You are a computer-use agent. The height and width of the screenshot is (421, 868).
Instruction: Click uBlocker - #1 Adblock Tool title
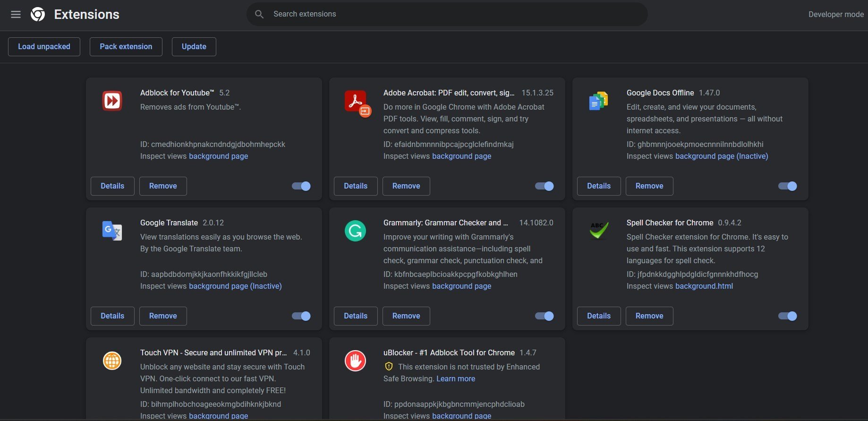449,353
